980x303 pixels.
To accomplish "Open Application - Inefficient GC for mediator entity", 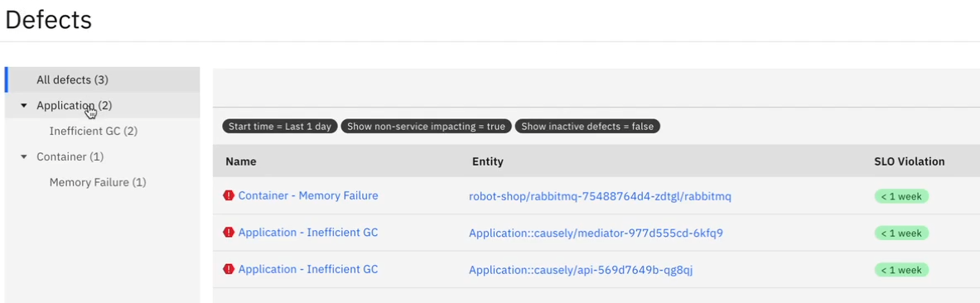I will [x=308, y=233].
